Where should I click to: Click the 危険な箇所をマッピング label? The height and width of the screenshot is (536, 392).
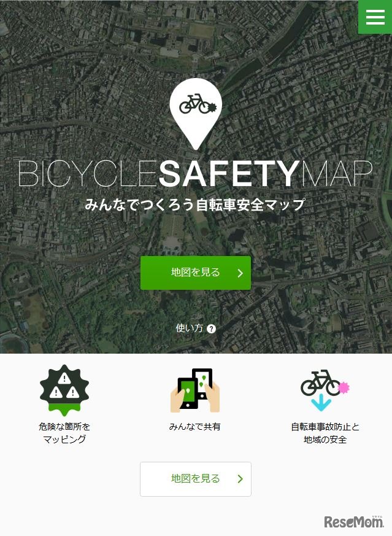(64, 433)
